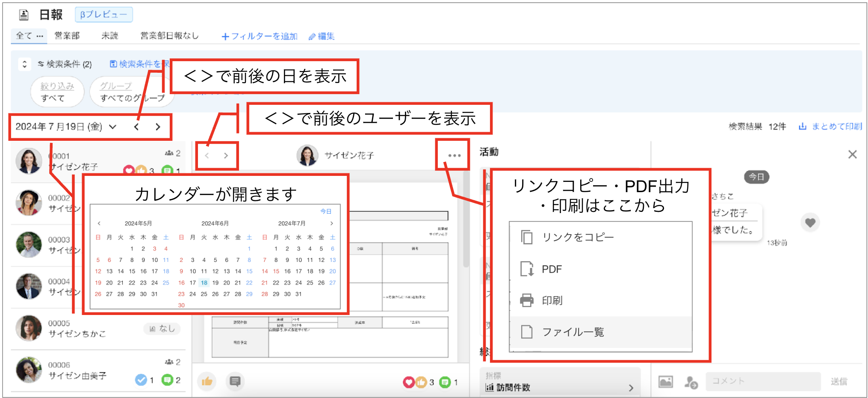Click まとめて印刷 link
The image size is (868, 398).
click(830, 126)
